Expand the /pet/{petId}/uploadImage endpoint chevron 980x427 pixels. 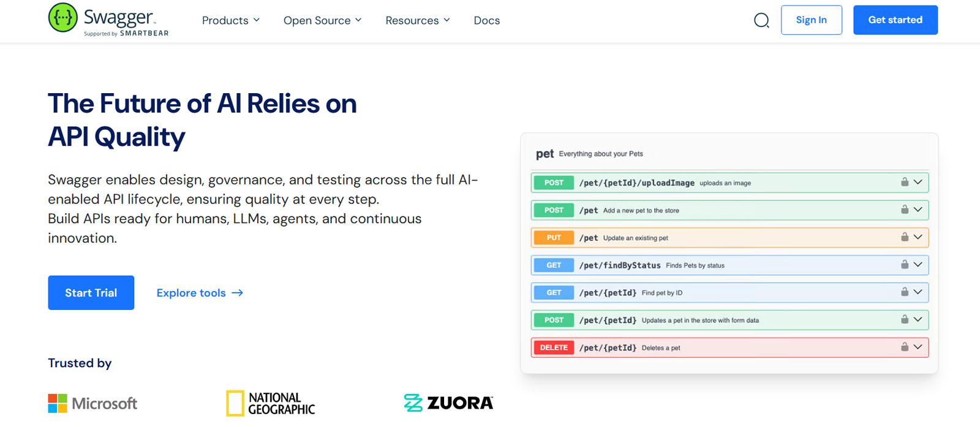click(x=918, y=182)
